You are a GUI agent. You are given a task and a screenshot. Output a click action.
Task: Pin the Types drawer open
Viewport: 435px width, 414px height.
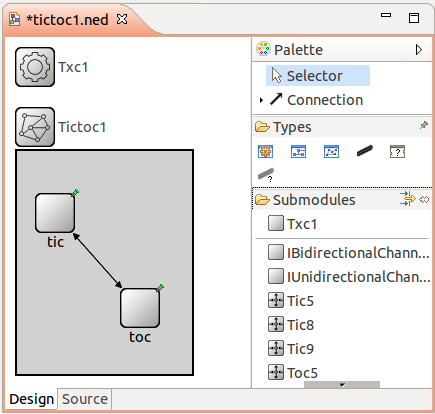point(424,125)
